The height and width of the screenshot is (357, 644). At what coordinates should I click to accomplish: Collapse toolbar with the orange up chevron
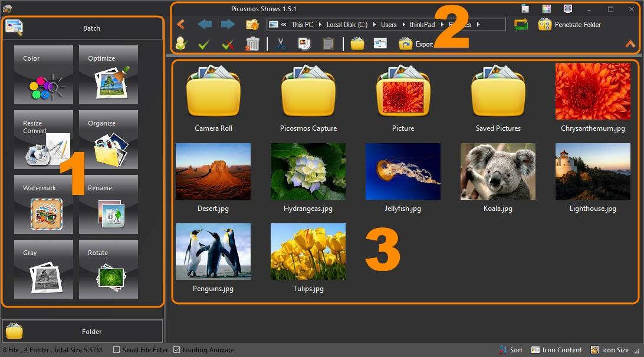coord(630,44)
